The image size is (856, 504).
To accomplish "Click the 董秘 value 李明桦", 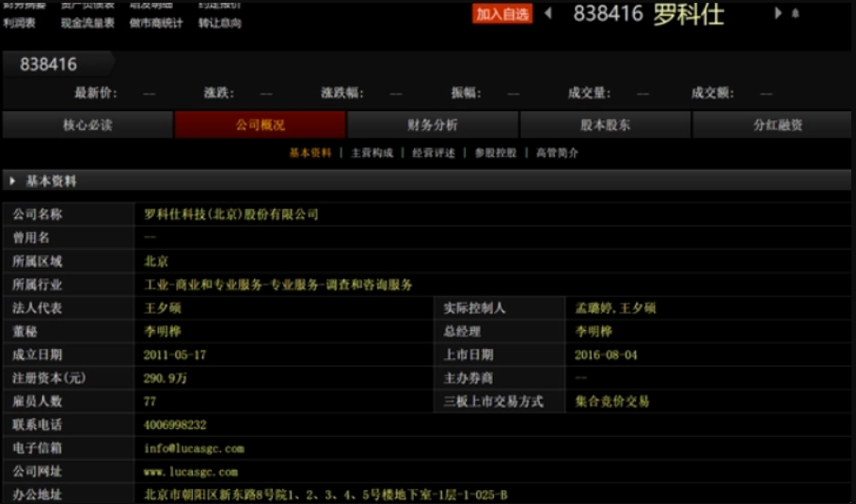I will (162, 332).
